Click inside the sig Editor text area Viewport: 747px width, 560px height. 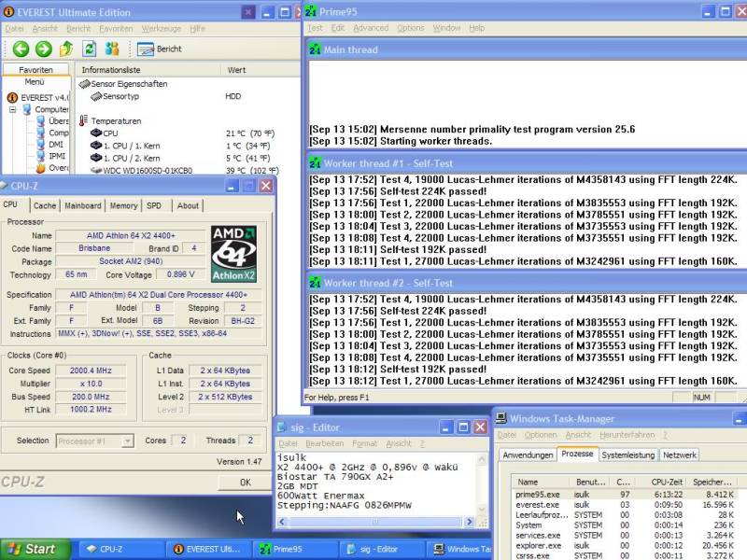(375, 483)
